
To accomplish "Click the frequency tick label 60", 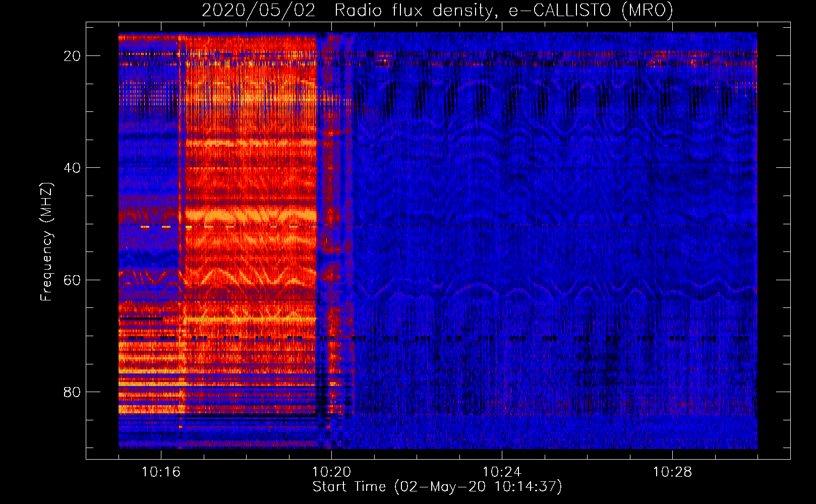I will [72, 280].
